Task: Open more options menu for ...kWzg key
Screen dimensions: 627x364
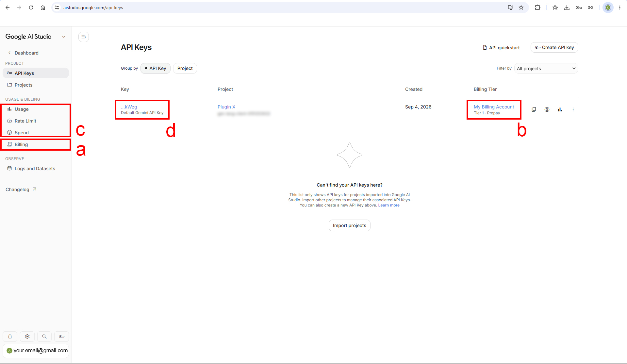Action: 573,109
